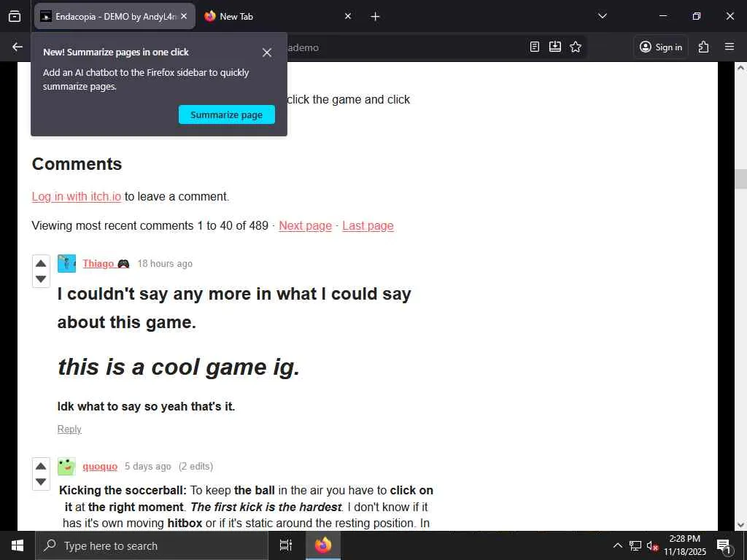Go back with the back arrow
Screen dimensions: 747x560
(x=18, y=47)
